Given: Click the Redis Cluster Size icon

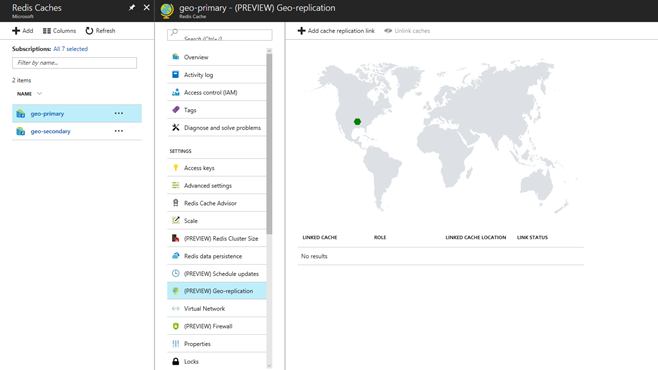Looking at the screenshot, I should [175, 238].
